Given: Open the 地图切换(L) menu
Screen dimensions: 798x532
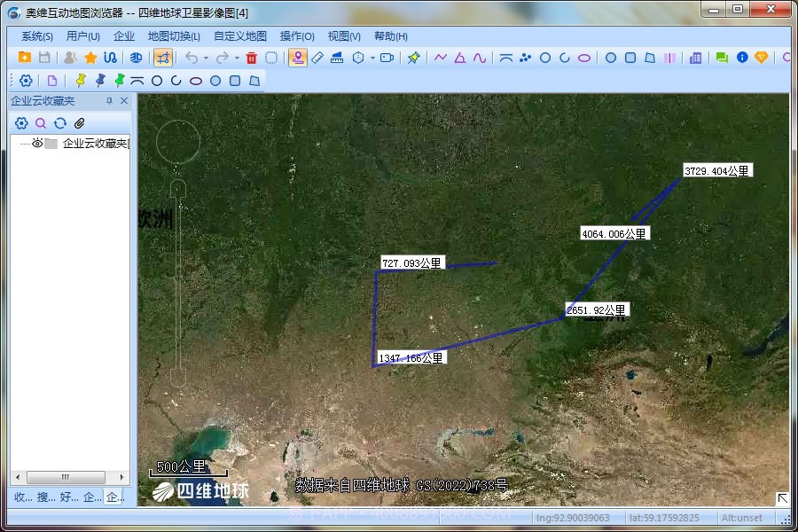Looking at the screenshot, I should 172,36.
